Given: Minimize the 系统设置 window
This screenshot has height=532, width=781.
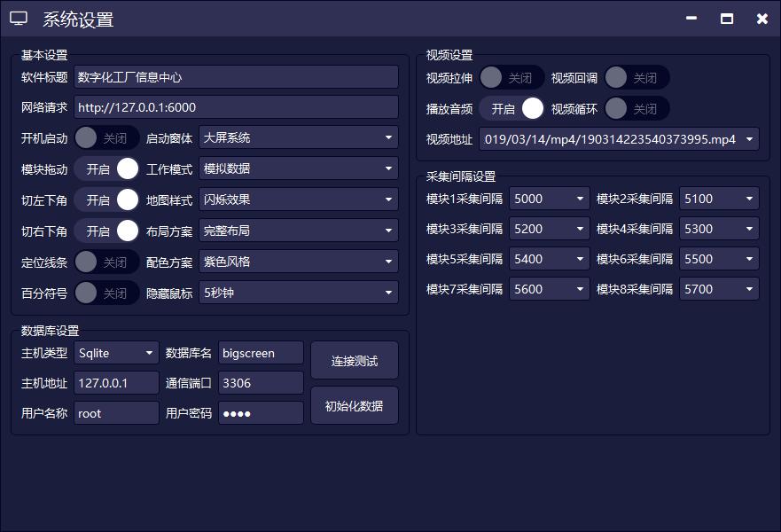Looking at the screenshot, I should (691, 19).
